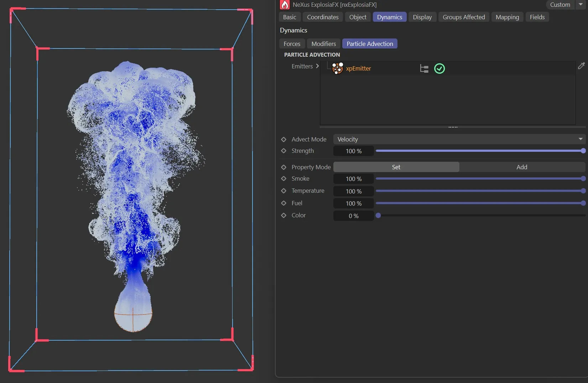
Task: Select the xpEmitter particle icon
Action: pos(337,68)
